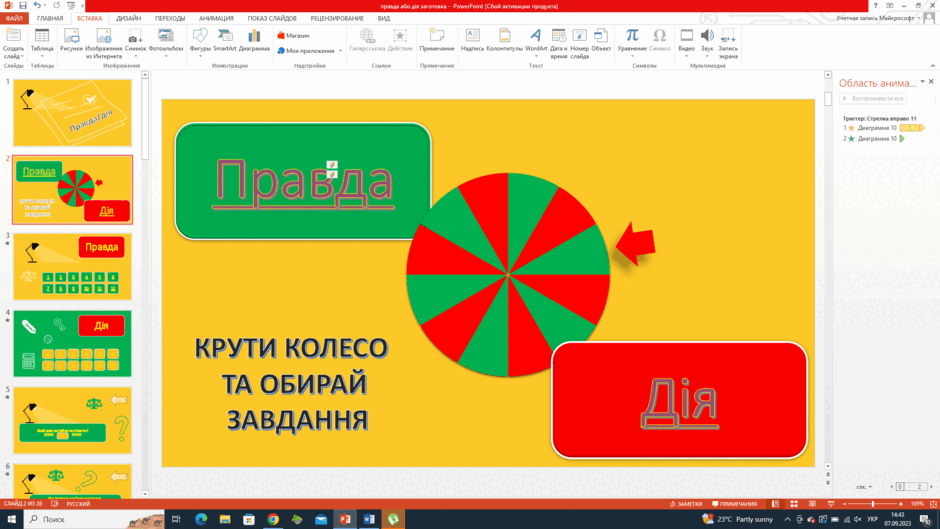Click the Диаграмма chart icon

point(254,41)
